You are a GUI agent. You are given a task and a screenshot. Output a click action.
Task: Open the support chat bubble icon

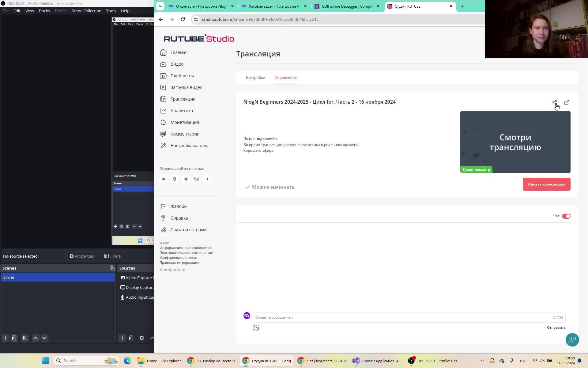(x=572, y=339)
